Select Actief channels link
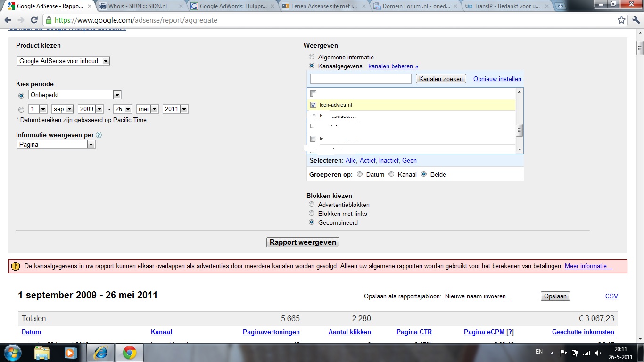Image resolution: width=644 pixels, height=362 pixels. pyautogui.click(x=368, y=161)
